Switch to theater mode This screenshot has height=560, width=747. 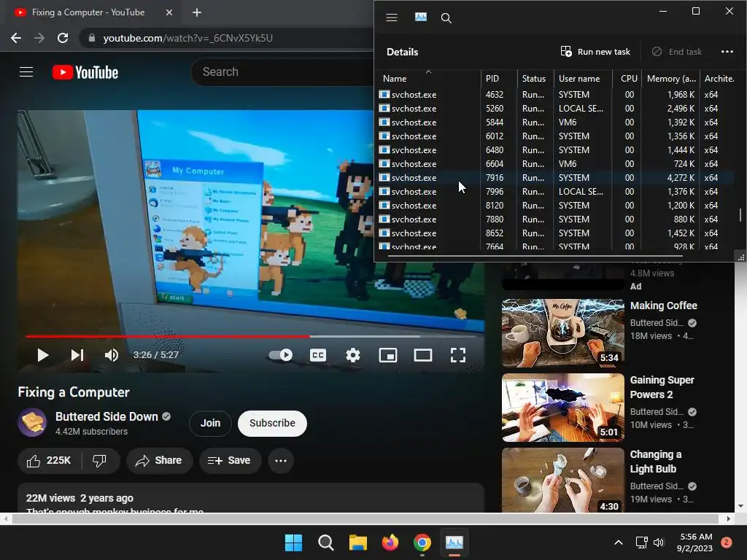pyautogui.click(x=422, y=355)
